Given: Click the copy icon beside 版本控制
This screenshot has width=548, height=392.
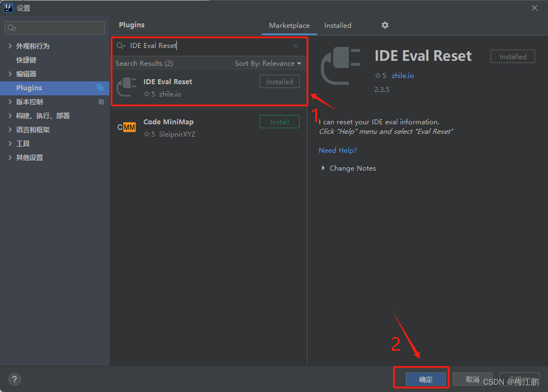Looking at the screenshot, I should click(101, 102).
